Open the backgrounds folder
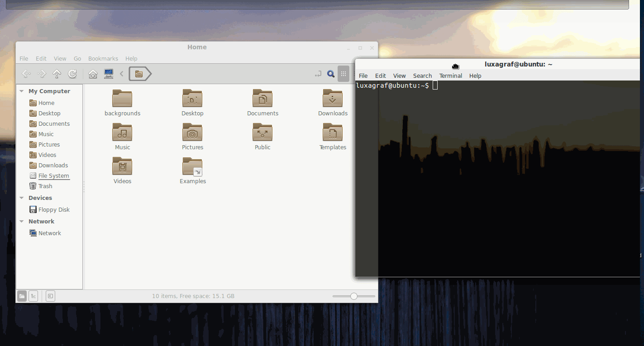Screen dimensions: 644x346 point(122,103)
